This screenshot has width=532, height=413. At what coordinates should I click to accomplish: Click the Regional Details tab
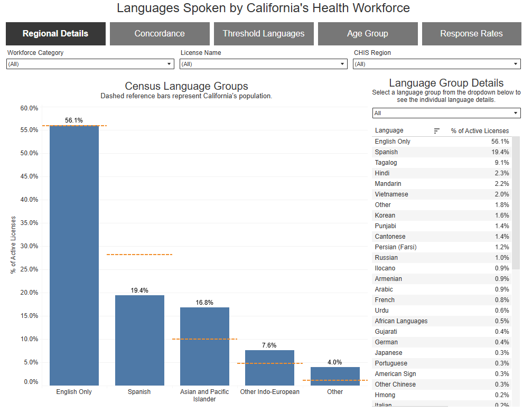[55, 34]
